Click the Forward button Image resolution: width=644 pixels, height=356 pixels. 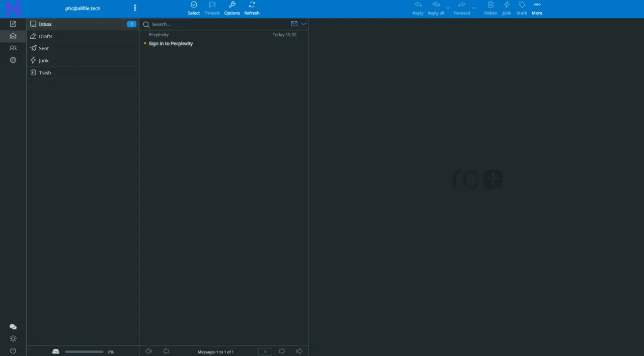pyautogui.click(x=462, y=8)
